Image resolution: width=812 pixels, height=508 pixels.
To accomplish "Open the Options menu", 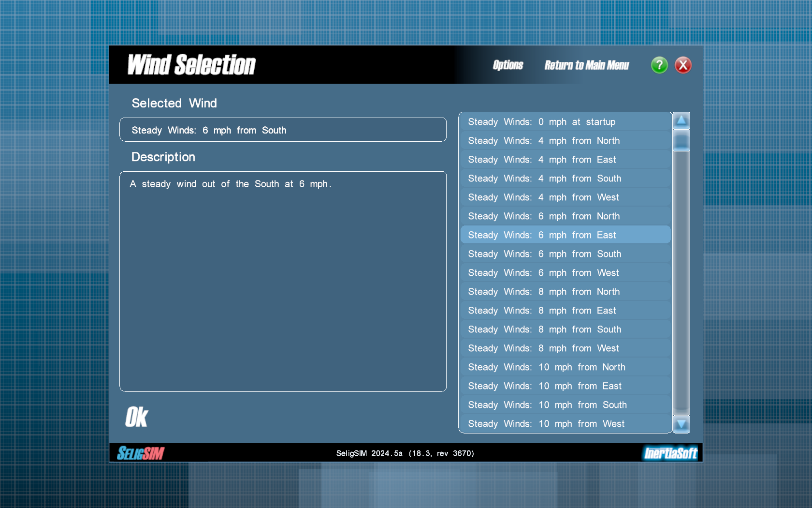I will pyautogui.click(x=507, y=65).
